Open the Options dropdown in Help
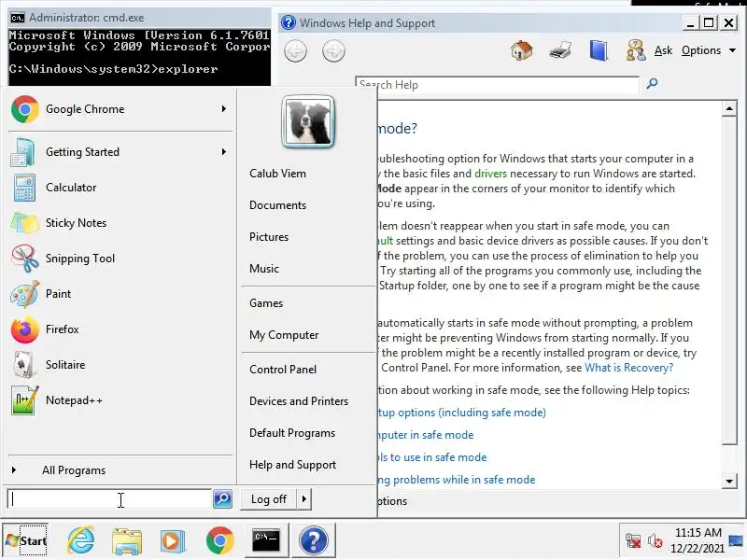747x560 pixels. (709, 50)
